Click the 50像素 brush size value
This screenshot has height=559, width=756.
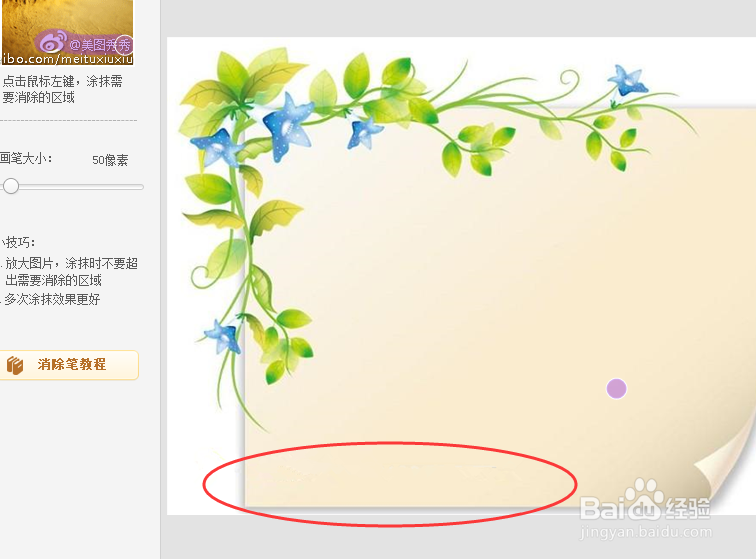click(x=110, y=160)
